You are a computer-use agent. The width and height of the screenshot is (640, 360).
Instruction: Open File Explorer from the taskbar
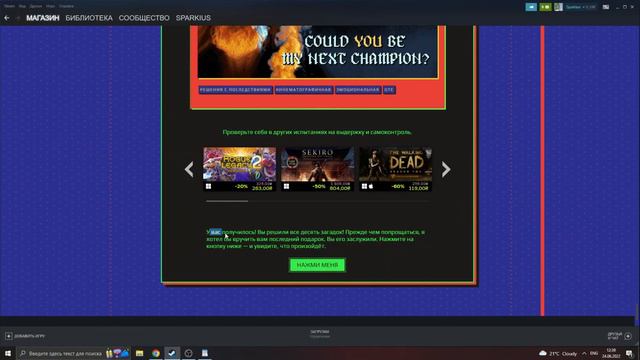pyautogui.click(x=140, y=353)
